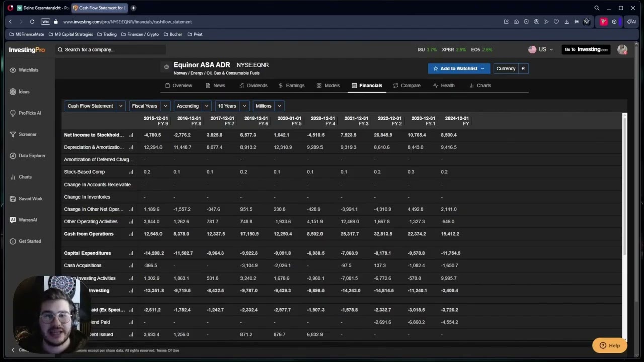This screenshot has height=362, width=644.
Task: Reload the page with browser refresh icon
Action: (x=32, y=22)
